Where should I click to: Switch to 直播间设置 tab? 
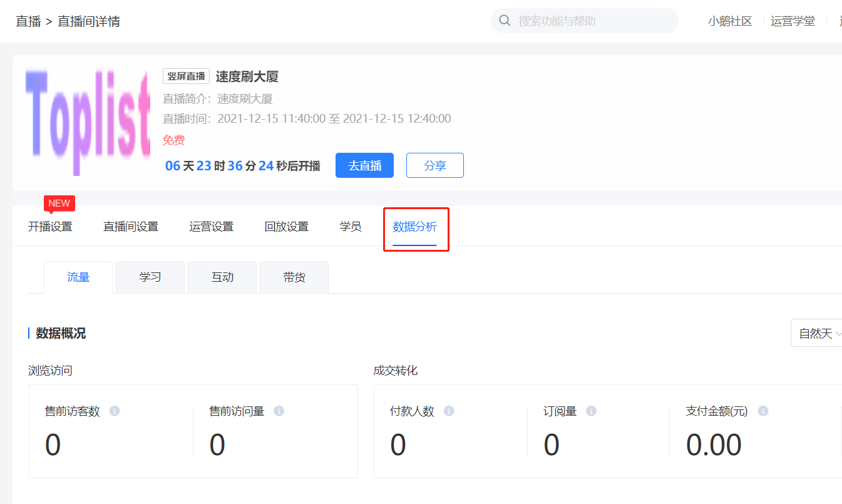point(131,227)
